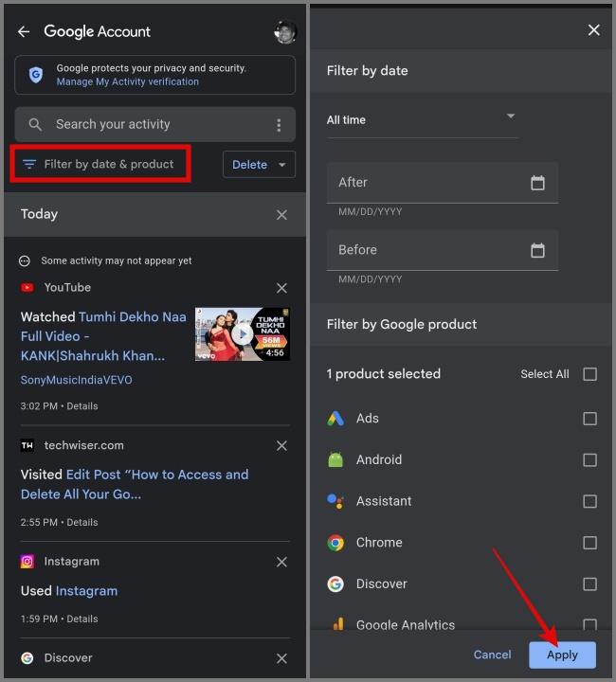Open the Edit Post techwiser link
Viewport: 616px width, 682px height.
pyautogui.click(x=135, y=484)
